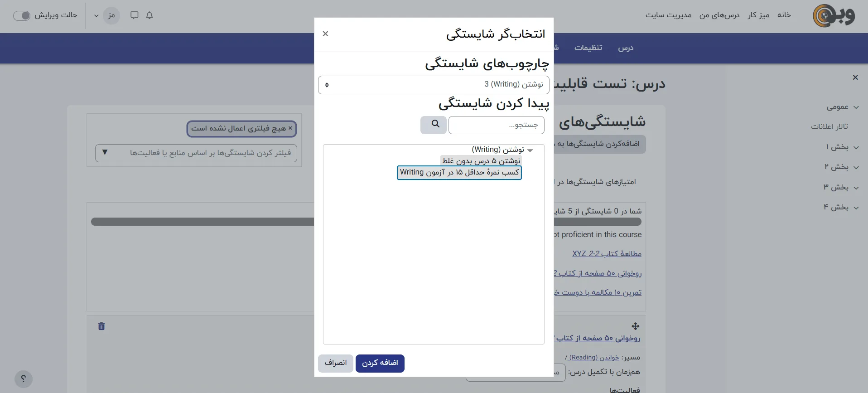The height and width of the screenshot is (393, 868).
Task: Close the competency picker dialog
Action: click(x=325, y=34)
